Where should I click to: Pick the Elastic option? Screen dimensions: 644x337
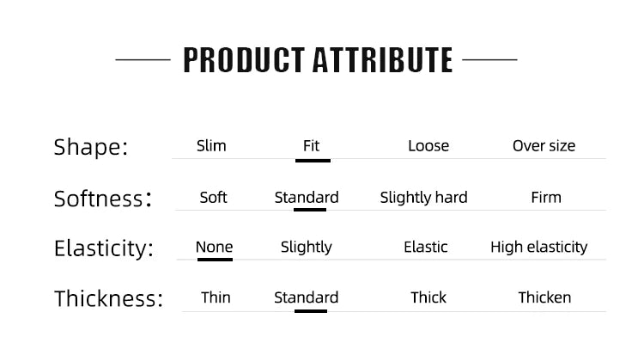426,247
